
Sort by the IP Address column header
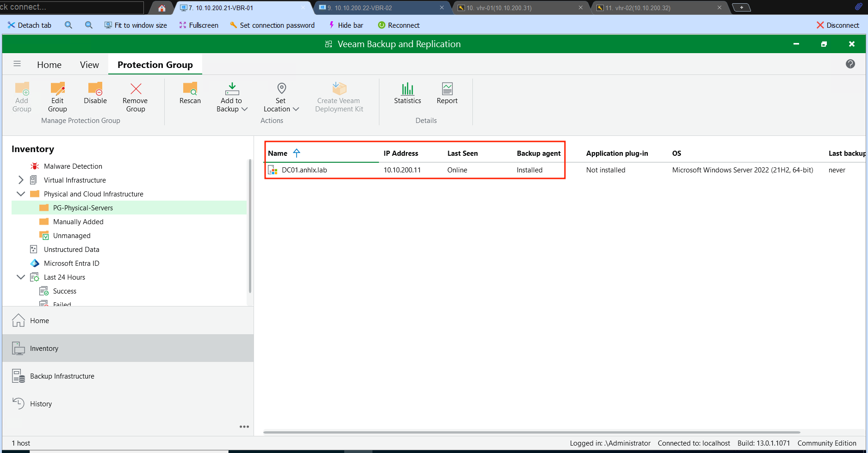pos(401,153)
